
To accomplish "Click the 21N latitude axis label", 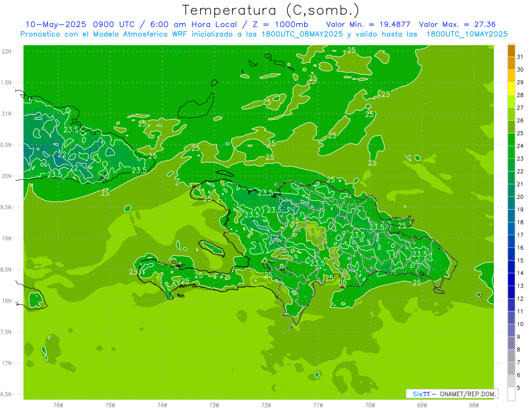I will coord(7,114).
